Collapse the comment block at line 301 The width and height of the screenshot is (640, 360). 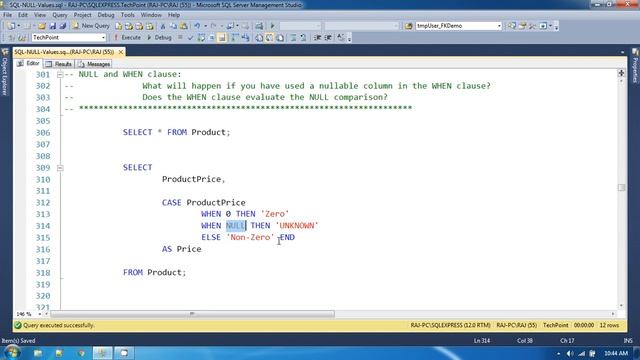[x=60, y=75]
